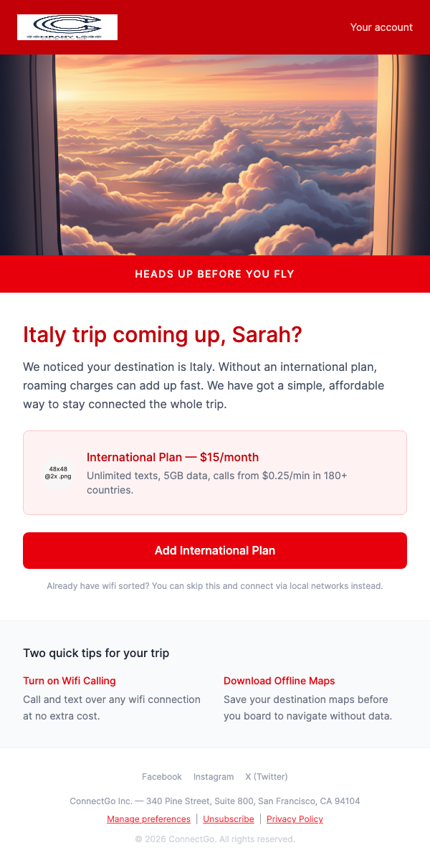This screenshot has width=430, height=868.
Task: Click the HEADS UP BEFORE YOU FLY banner
Action: [214, 274]
